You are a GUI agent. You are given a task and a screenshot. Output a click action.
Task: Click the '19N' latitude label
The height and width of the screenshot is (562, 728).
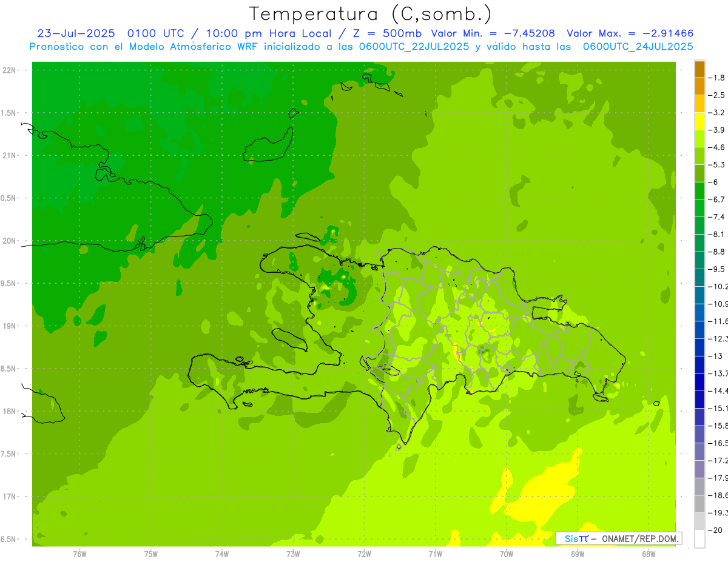pos(9,326)
